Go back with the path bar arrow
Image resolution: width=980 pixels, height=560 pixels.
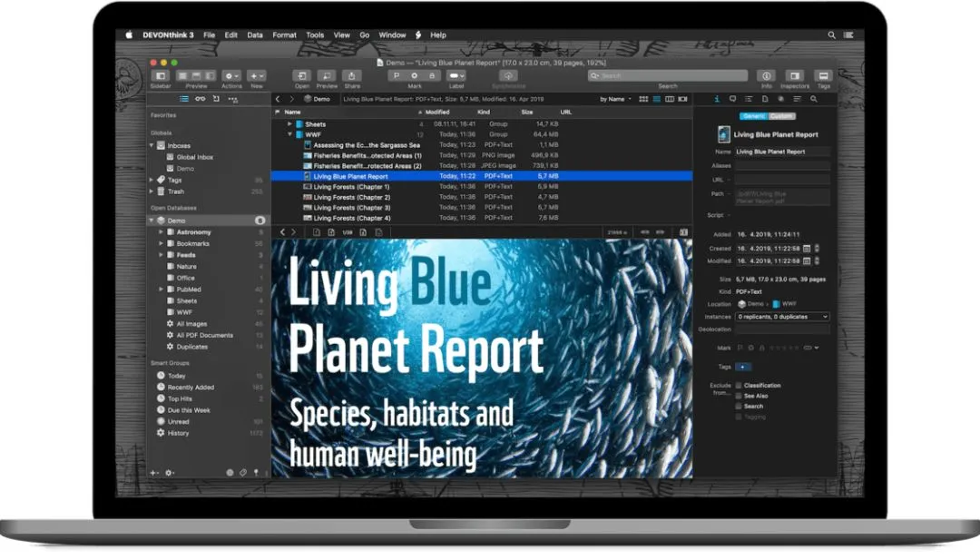click(279, 99)
